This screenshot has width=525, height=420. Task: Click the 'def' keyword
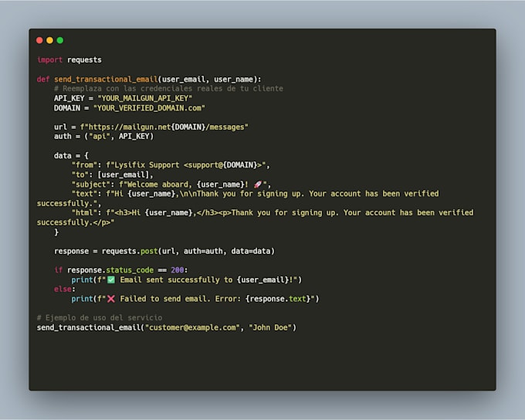(43, 80)
